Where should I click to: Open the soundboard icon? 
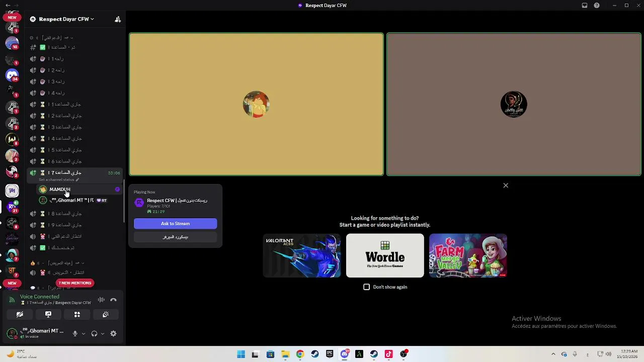[106, 314]
